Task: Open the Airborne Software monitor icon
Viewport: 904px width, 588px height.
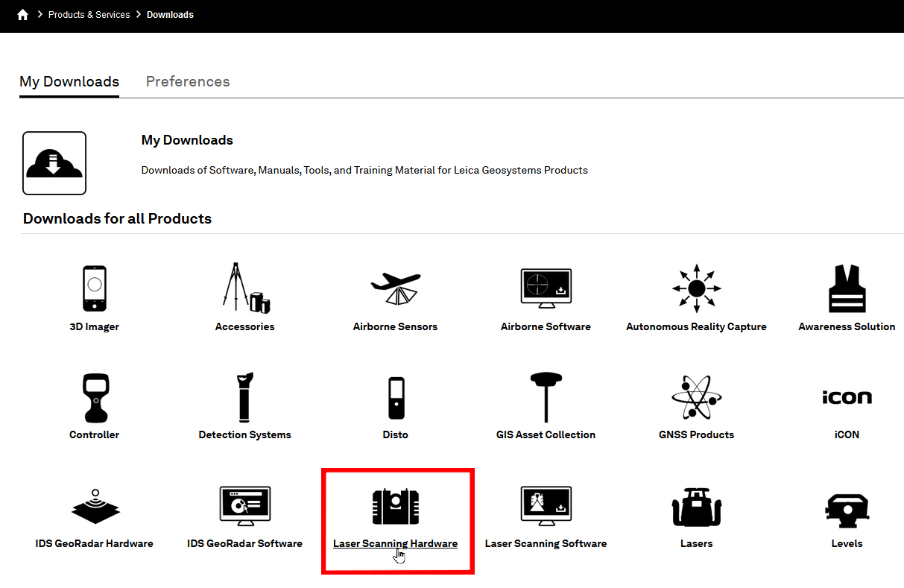Action: [x=546, y=289]
